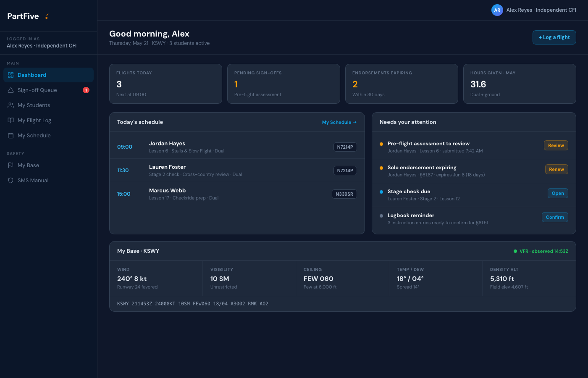
Task: Follow the My Schedule arrow link
Action: [x=339, y=122]
